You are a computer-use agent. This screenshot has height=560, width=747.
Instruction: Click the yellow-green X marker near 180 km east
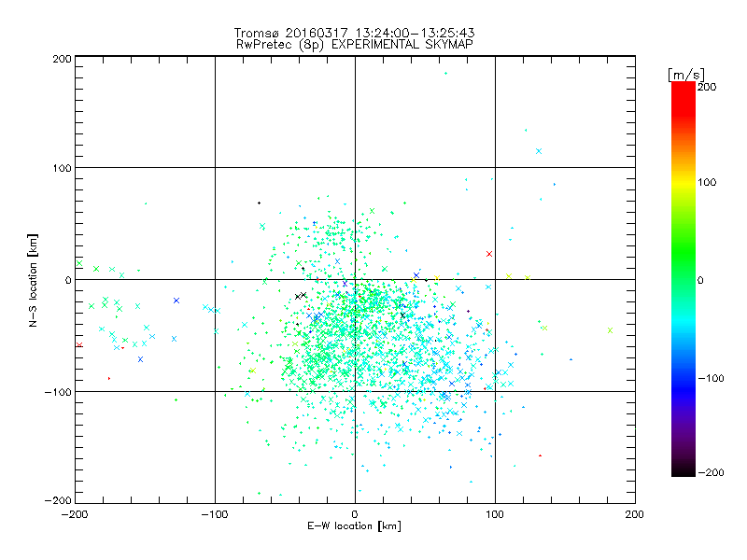(611, 330)
